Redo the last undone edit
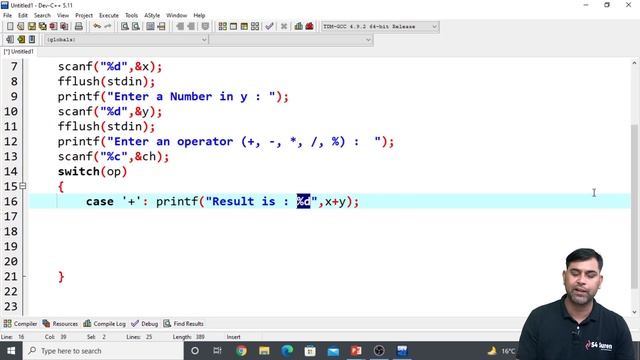The height and width of the screenshot is (360, 640). coord(108,27)
